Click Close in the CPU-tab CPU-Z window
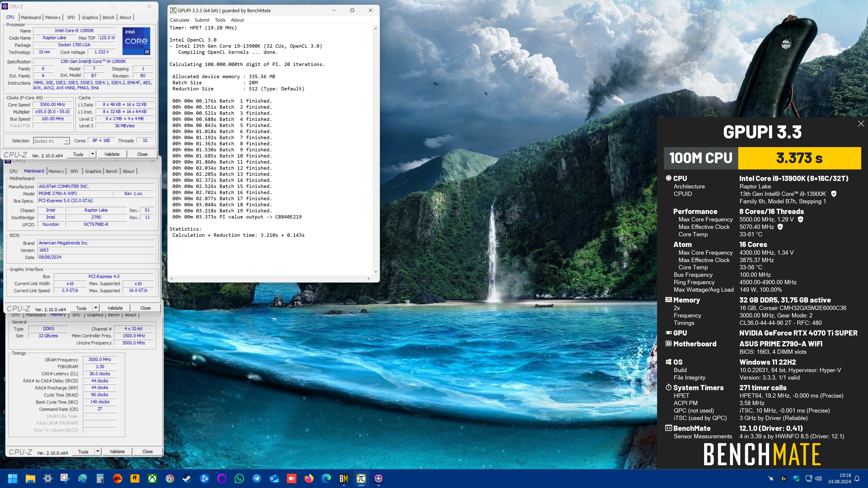Viewport: 868px width, 488px height. point(142,154)
